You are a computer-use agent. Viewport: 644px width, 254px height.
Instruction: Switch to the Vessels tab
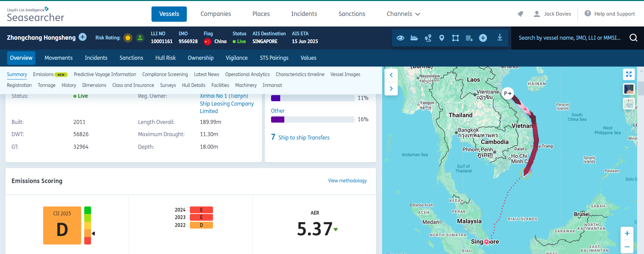(169, 14)
